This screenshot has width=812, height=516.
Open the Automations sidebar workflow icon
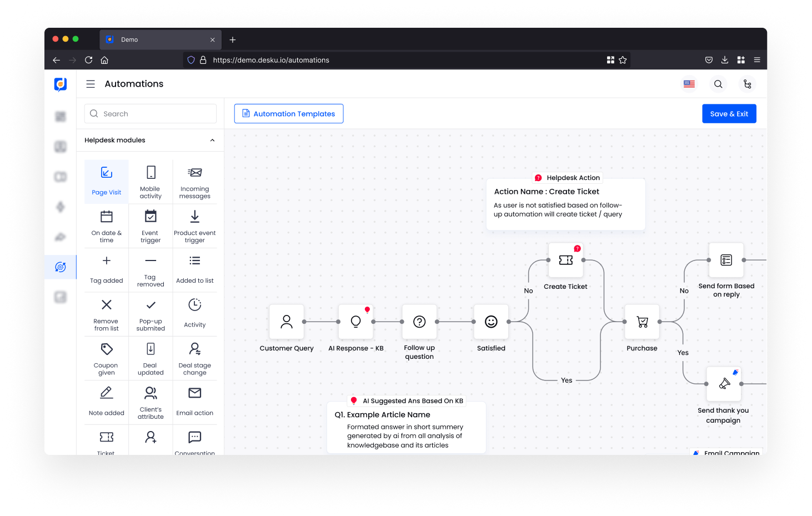pos(61,267)
